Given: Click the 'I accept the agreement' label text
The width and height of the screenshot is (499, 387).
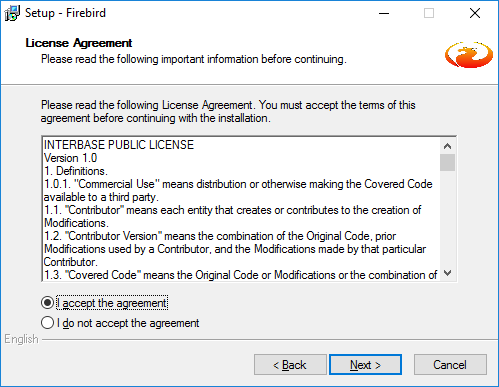Looking at the screenshot, I should pos(112,303).
